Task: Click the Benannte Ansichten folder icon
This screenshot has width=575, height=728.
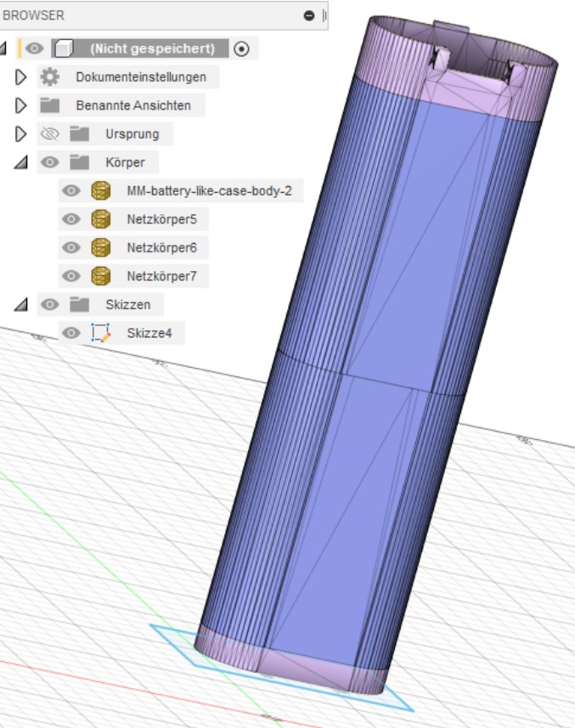Action: [x=49, y=105]
